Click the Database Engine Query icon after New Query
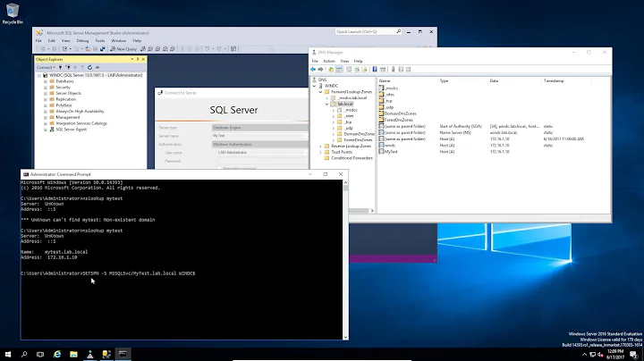 pos(143,49)
